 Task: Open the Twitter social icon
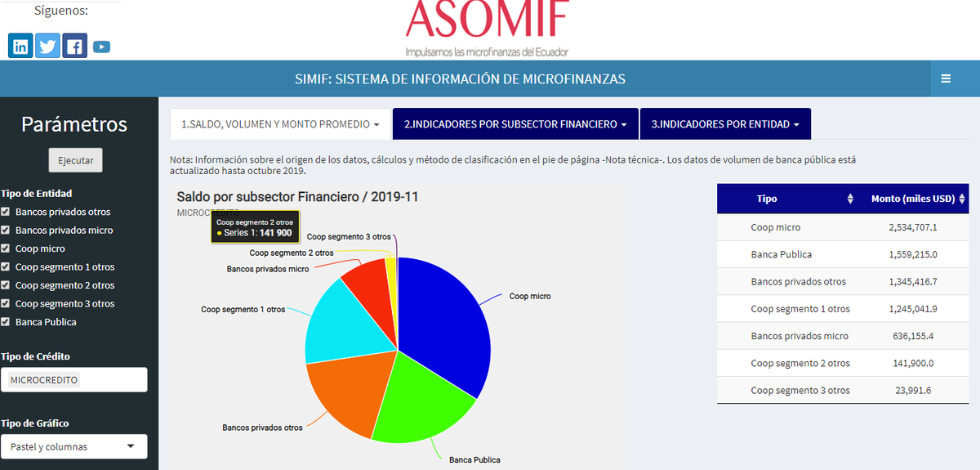[x=48, y=46]
